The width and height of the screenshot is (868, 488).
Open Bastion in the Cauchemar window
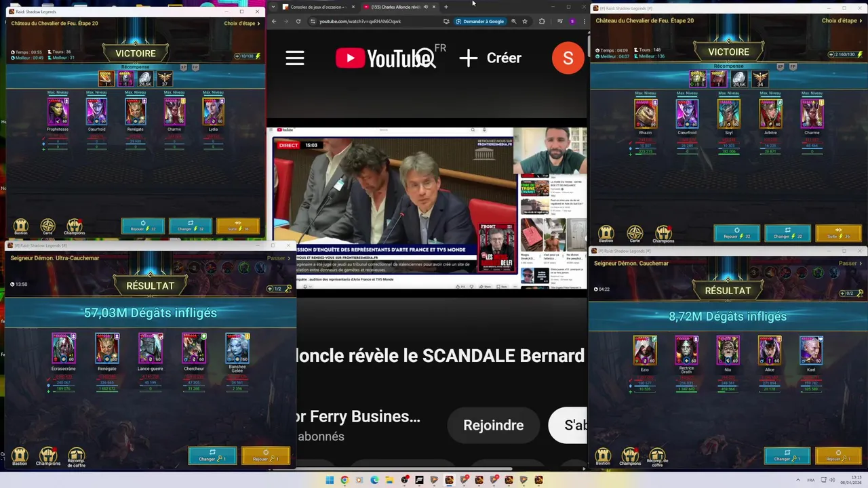point(603,456)
